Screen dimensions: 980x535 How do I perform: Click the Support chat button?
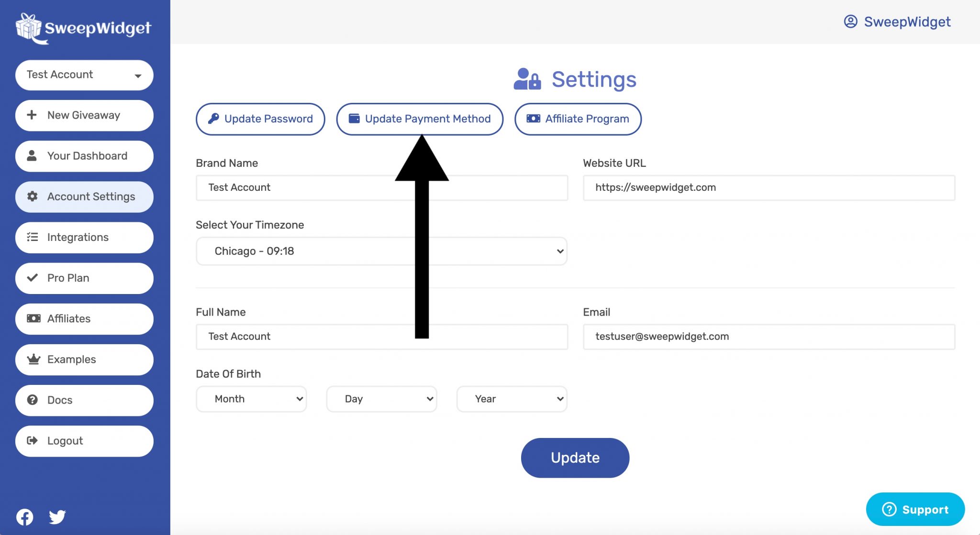pyautogui.click(x=918, y=509)
